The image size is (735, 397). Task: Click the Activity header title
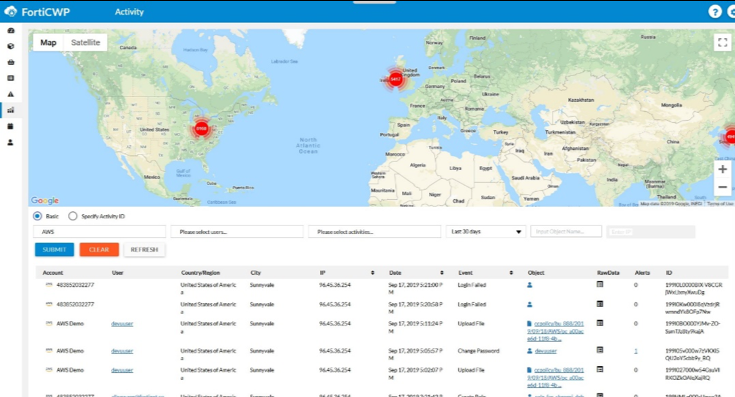[x=129, y=12]
